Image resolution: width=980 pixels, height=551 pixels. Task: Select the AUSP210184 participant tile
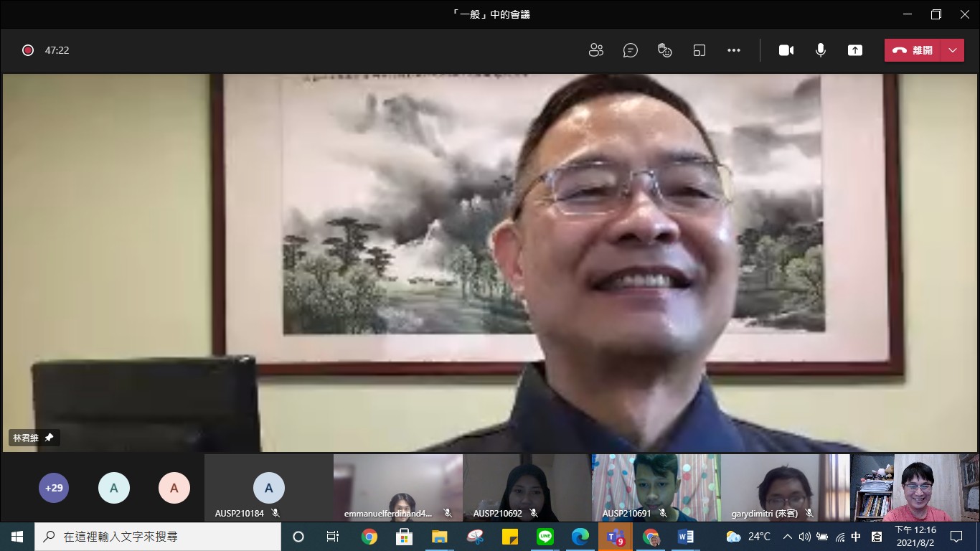click(268, 488)
